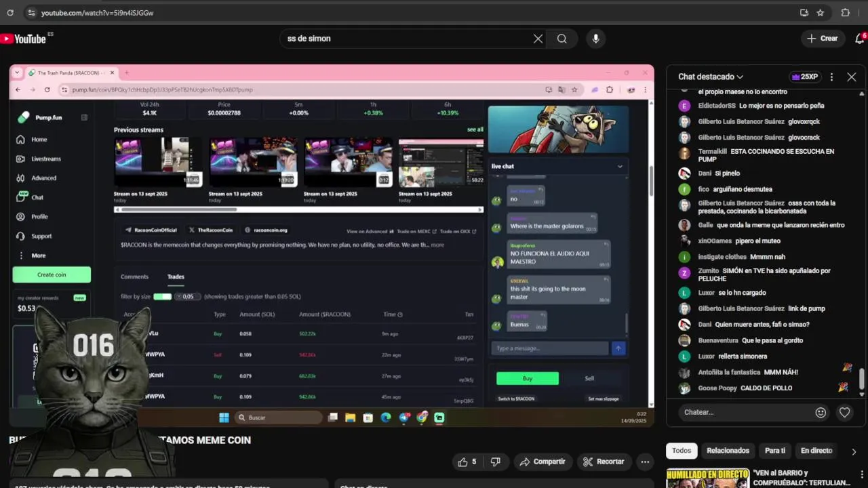
Task: Open the YouTube notifications bell
Action: coord(860,38)
